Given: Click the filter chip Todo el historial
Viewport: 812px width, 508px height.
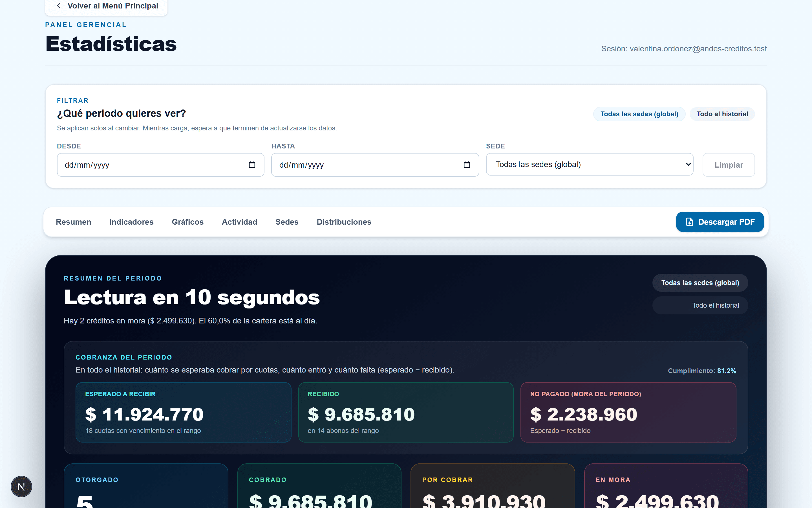Looking at the screenshot, I should [x=722, y=114].
